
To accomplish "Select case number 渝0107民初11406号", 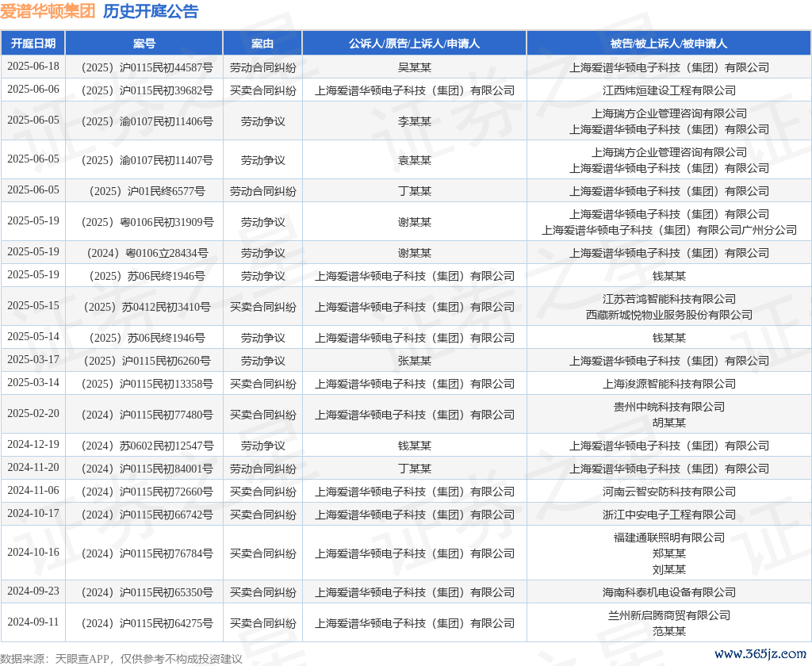I will click(147, 121).
